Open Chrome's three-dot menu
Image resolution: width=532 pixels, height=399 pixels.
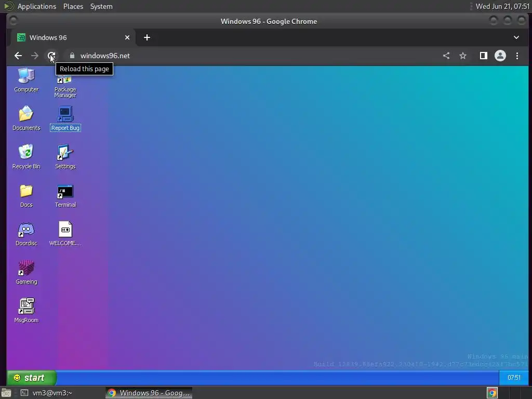pos(517,56)
